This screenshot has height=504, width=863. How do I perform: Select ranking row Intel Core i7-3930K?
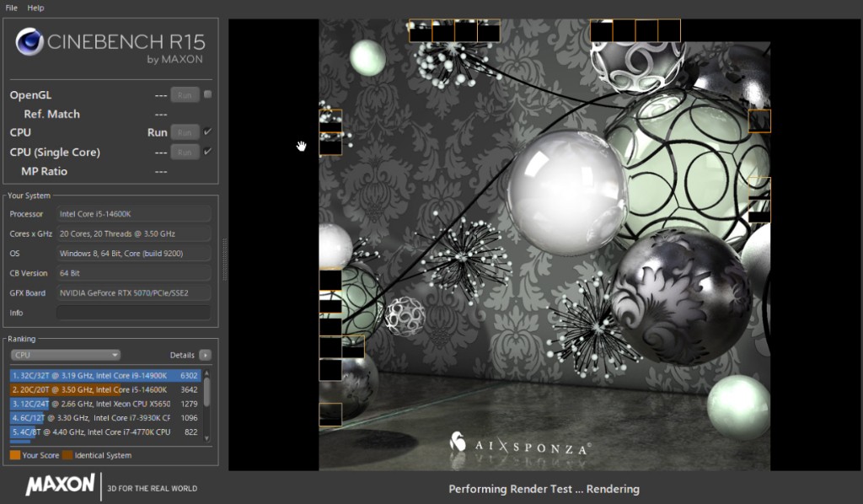tap(105, 418)
